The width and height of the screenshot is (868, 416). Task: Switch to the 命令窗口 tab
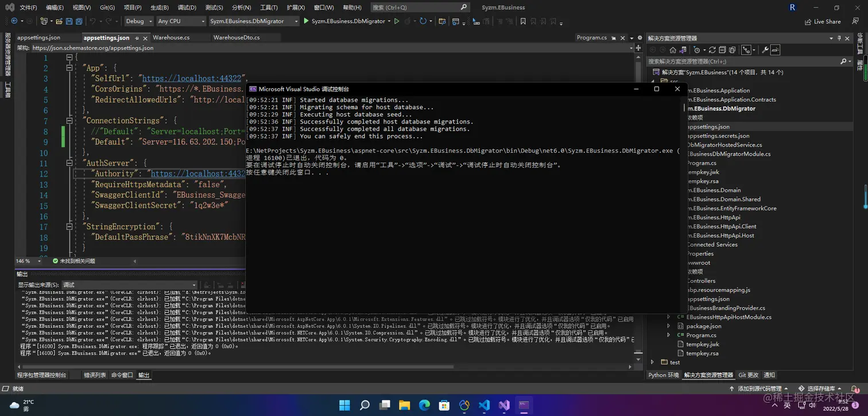coord(122,375)
